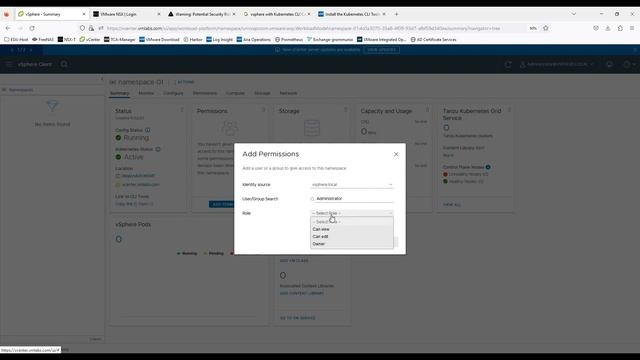The width and height of the screenshot is (640, 360).
Task: Show site security padlock info
Action: 91,28
